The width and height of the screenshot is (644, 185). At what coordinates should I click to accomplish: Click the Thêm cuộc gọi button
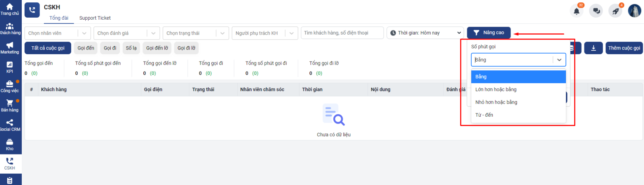[x=624, y=48]
